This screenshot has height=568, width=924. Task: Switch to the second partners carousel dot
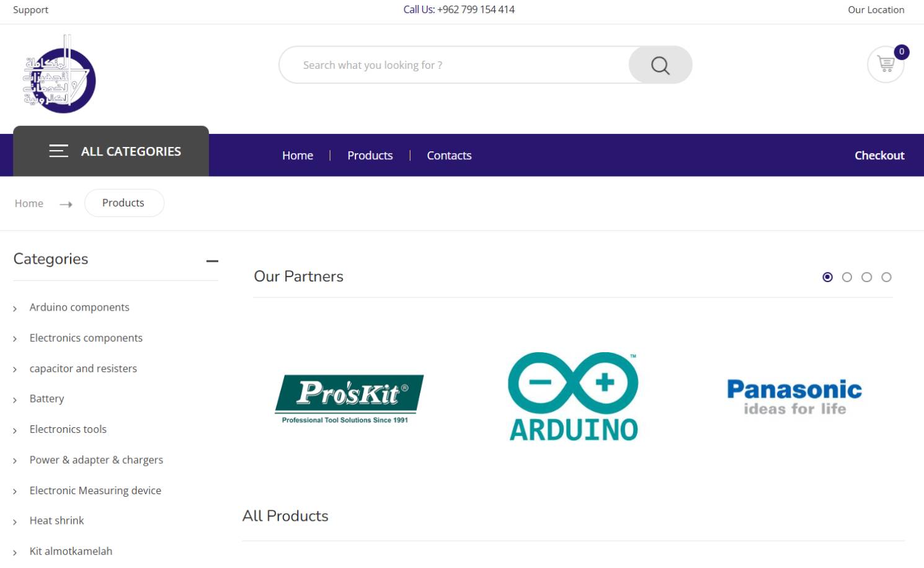click(x=847, y=277)
